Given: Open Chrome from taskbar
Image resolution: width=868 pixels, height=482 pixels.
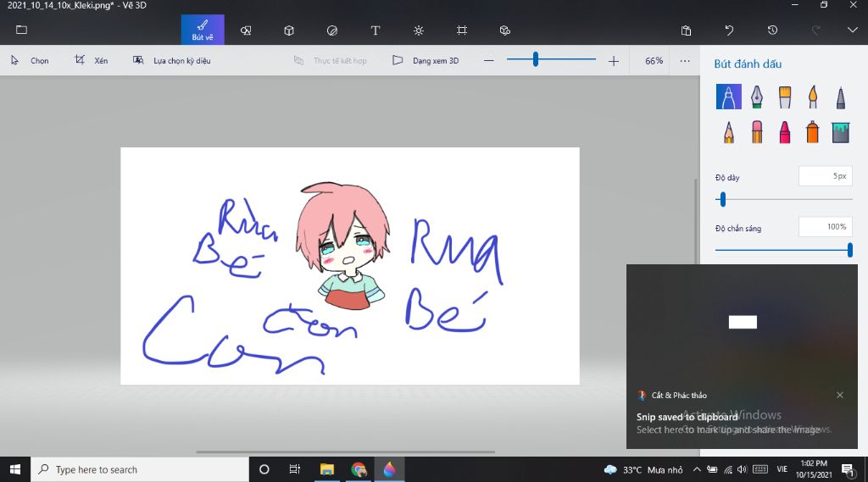Looking at the screenshot, I should [x=359, y=469].
